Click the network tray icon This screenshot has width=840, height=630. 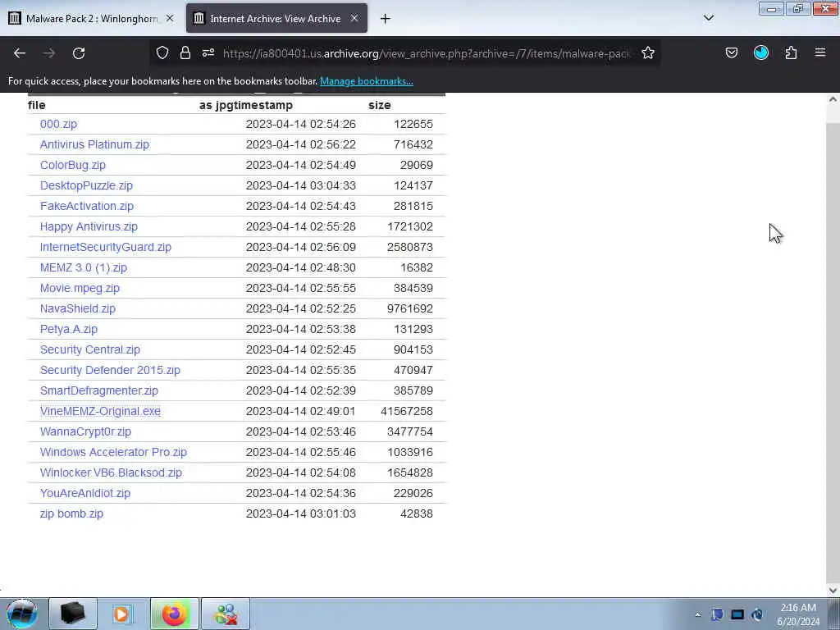pos(757,614)
